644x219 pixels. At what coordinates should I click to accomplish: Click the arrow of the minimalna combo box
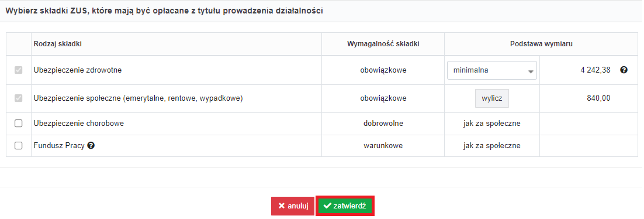pos(531,71)
